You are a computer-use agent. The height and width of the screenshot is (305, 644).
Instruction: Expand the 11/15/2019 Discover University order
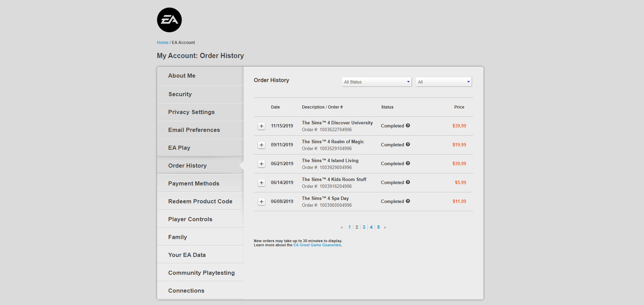pyautogui.click(x=262, y=126)
